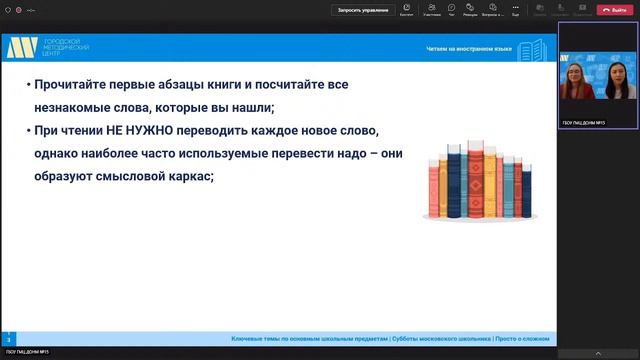640x360 pixels.
Task: Click the Request control button
Action: pyautogui.click(x=363, y=10)
